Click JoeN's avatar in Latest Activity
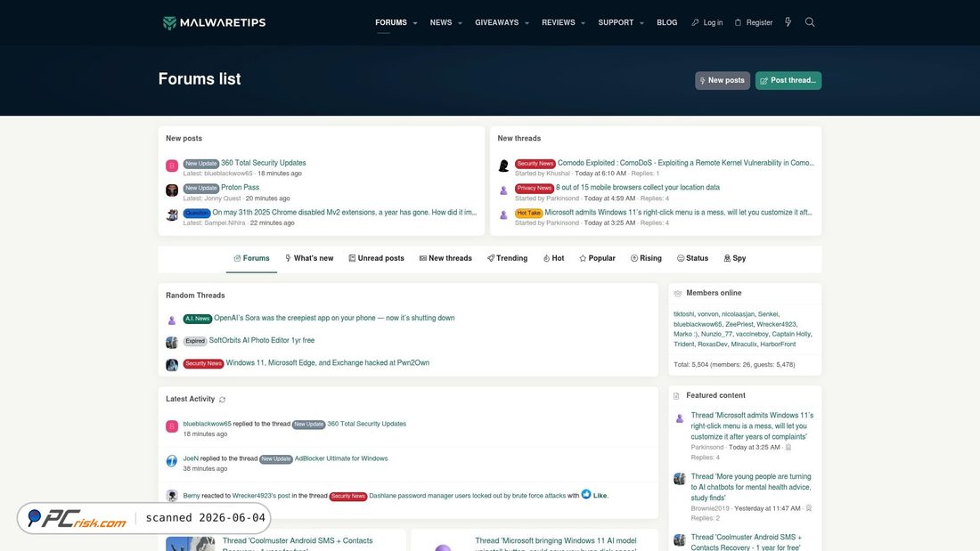The height and width of the screenshot is (551, 980). click(172, 461)
